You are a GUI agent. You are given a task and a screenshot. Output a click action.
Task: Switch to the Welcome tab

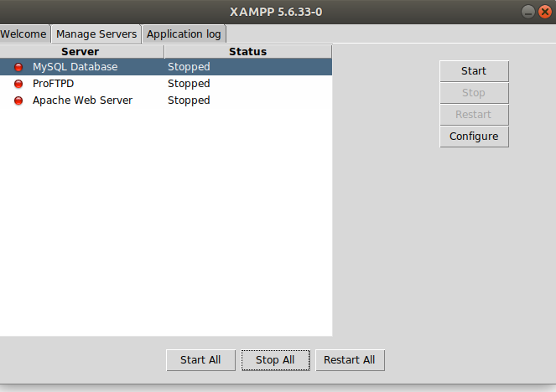pos(24,34)
